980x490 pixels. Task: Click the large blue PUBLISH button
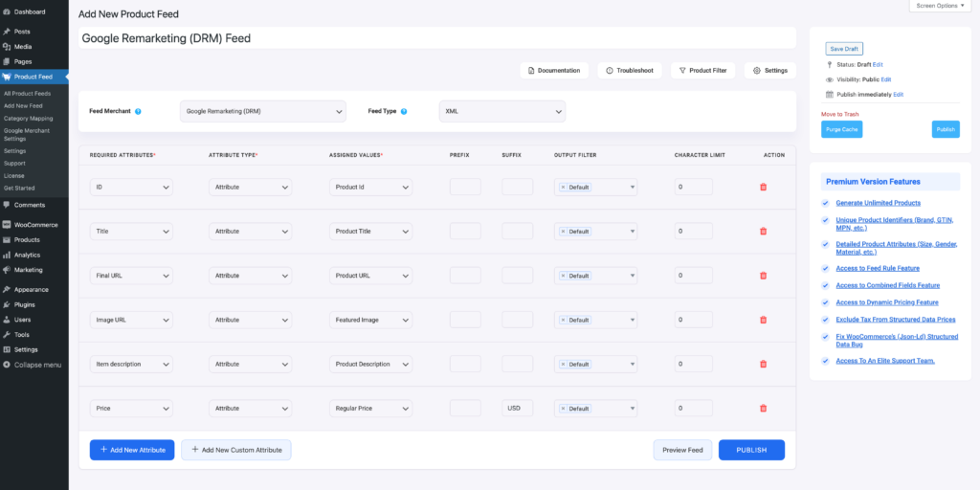(x=751, y=450)
